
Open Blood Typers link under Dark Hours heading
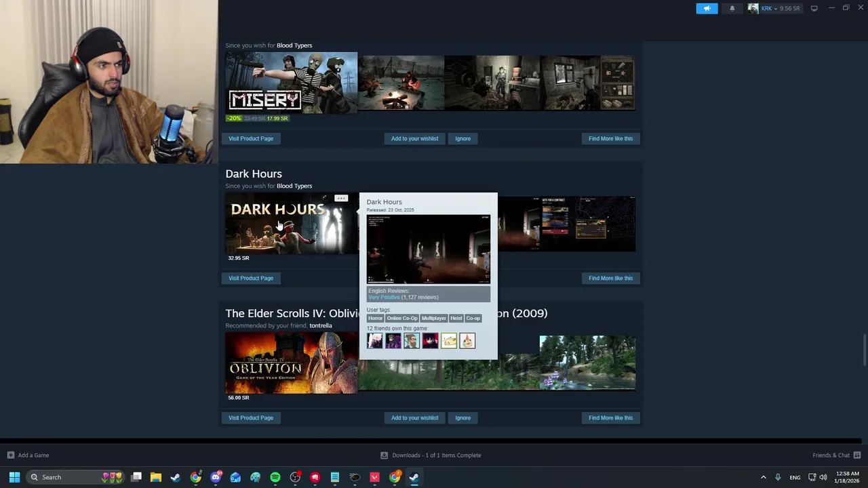point(294,186)
